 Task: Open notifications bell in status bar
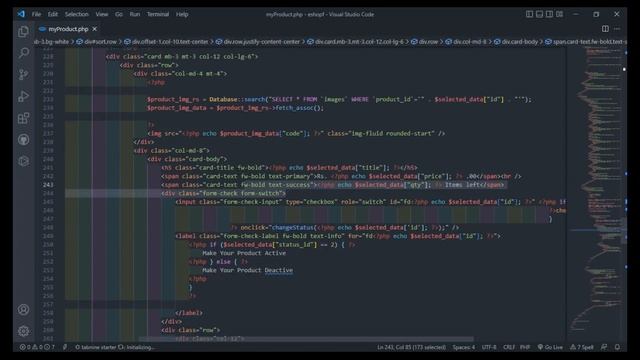tap(617, 347)
